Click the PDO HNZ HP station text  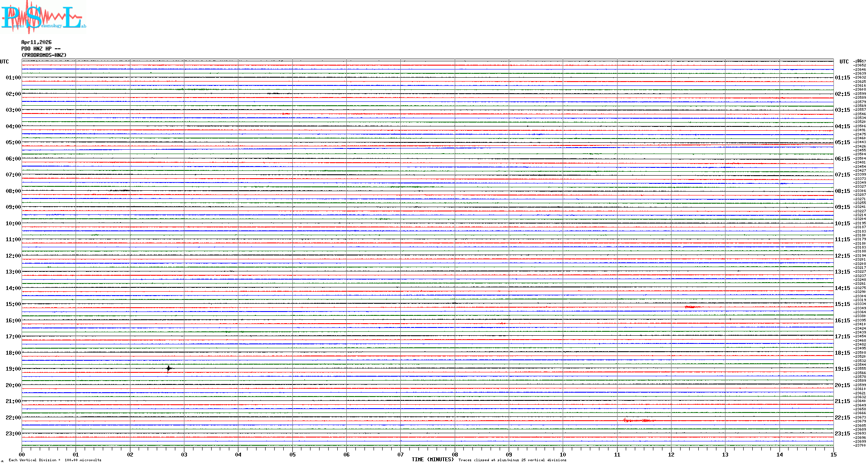click(41, 49)
